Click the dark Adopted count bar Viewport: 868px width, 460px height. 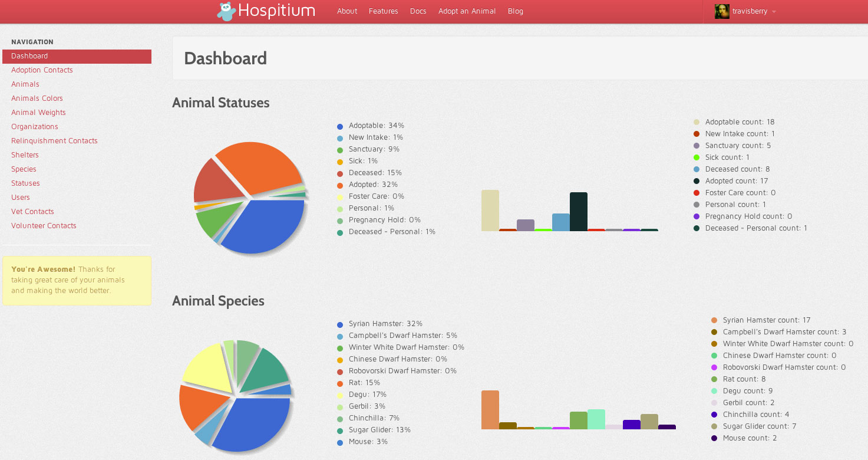tap(579, 211)
